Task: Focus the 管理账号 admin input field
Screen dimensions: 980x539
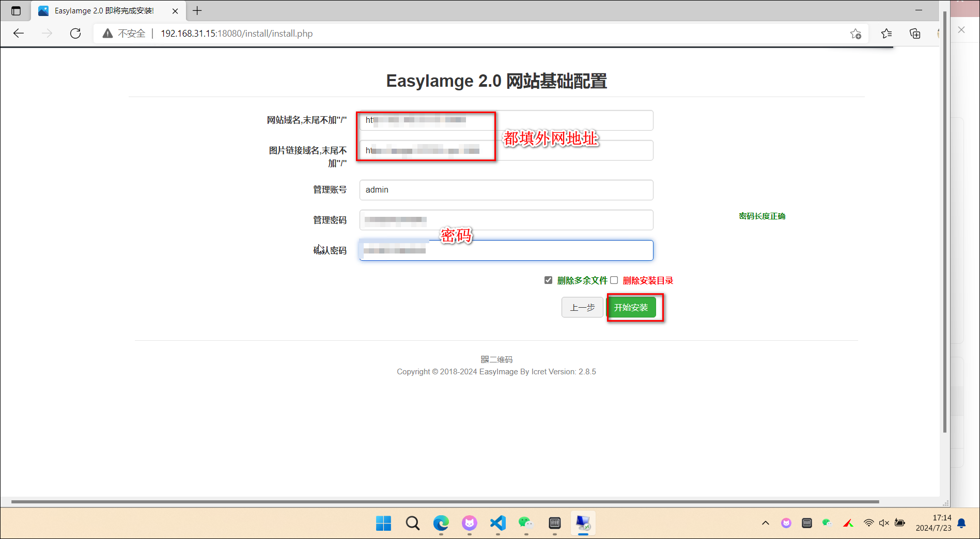Action: [506, 190]
